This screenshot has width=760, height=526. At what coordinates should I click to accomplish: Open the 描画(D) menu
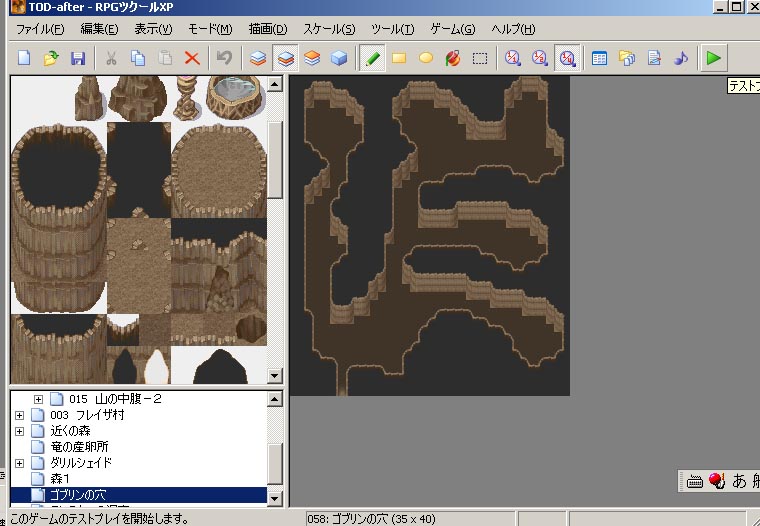268,29
